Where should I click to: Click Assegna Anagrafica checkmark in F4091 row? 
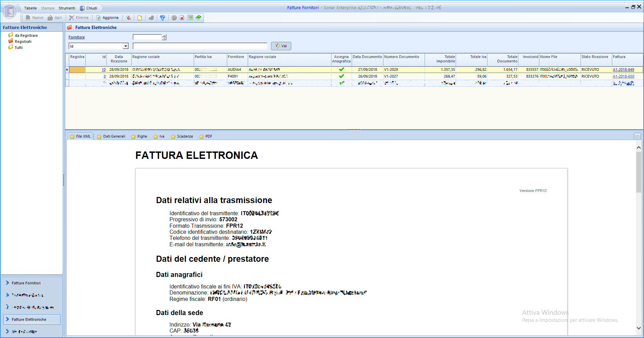[341, 76]
